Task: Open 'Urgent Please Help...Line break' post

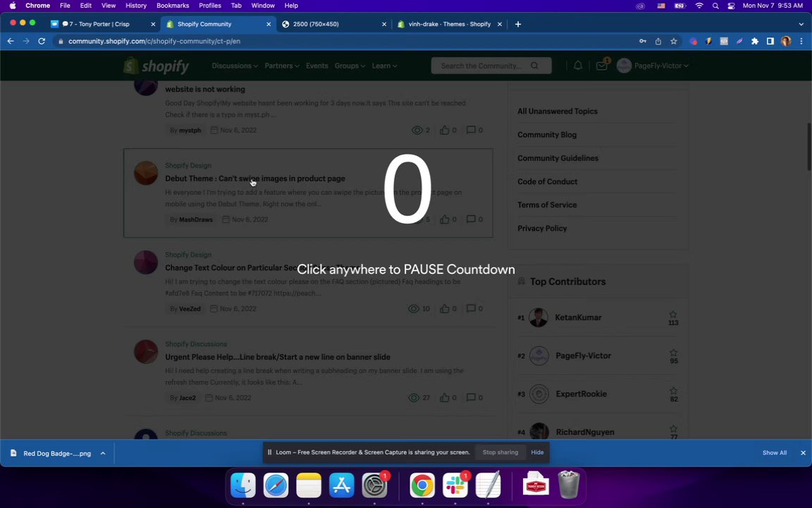Action: coord(278,356)
